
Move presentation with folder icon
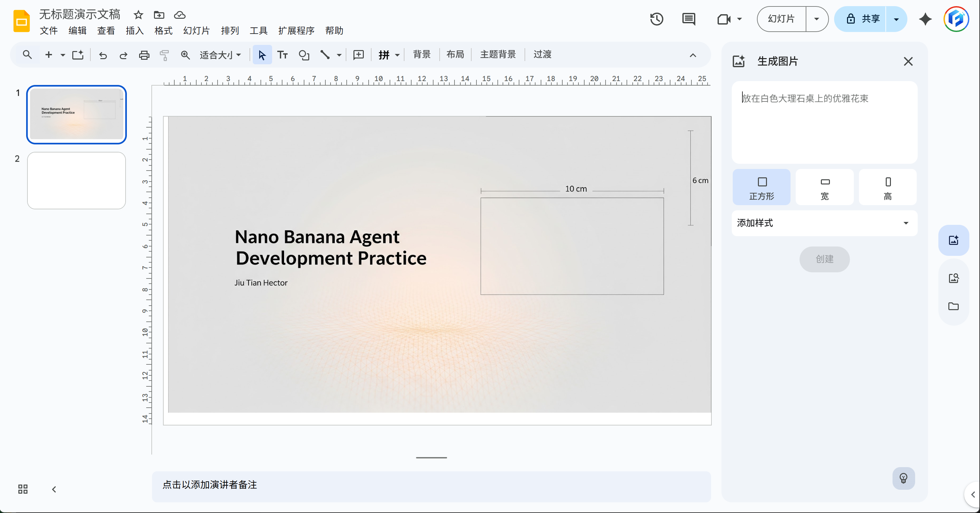[158, 15]
